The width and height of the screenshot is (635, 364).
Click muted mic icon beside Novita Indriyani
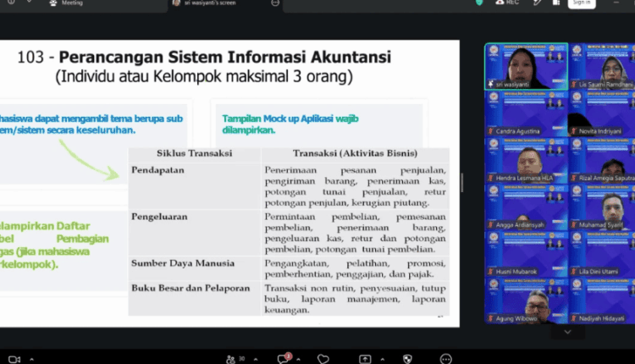click(574, 131)
